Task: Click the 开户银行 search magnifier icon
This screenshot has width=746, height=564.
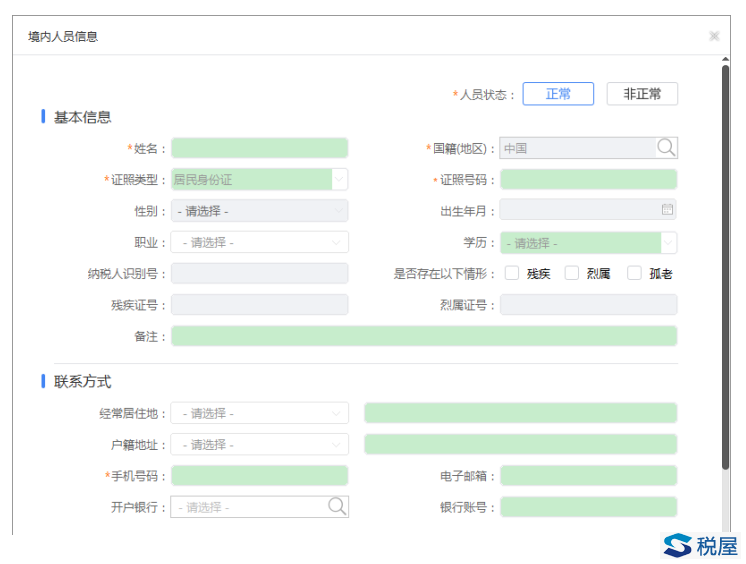Action: click(337, 506)
